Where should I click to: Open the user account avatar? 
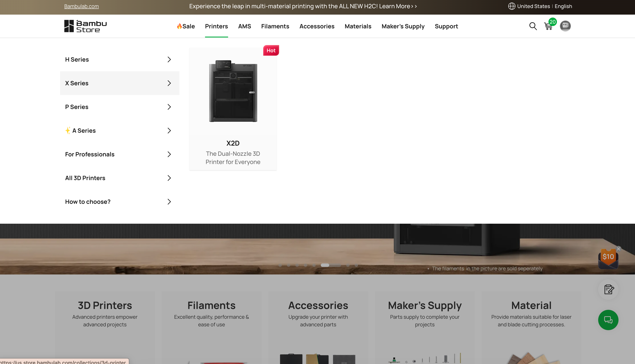(x=565, y=26)
